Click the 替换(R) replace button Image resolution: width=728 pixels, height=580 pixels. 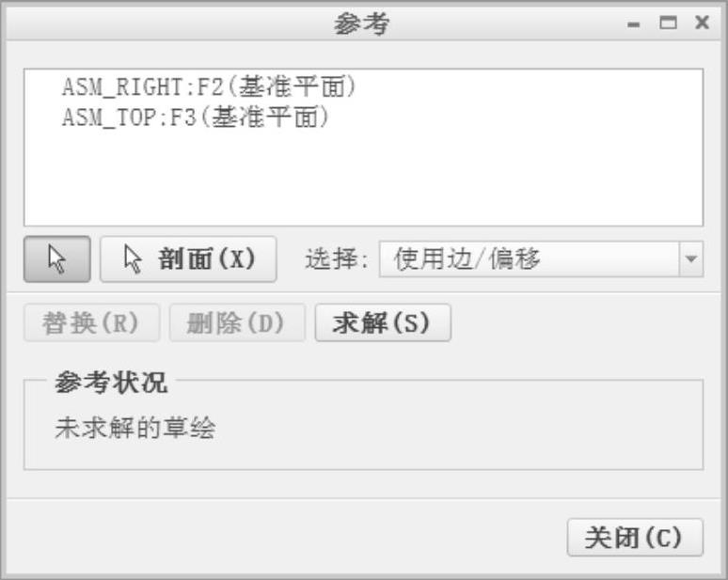pyautogui.click(x=91, y=323)
